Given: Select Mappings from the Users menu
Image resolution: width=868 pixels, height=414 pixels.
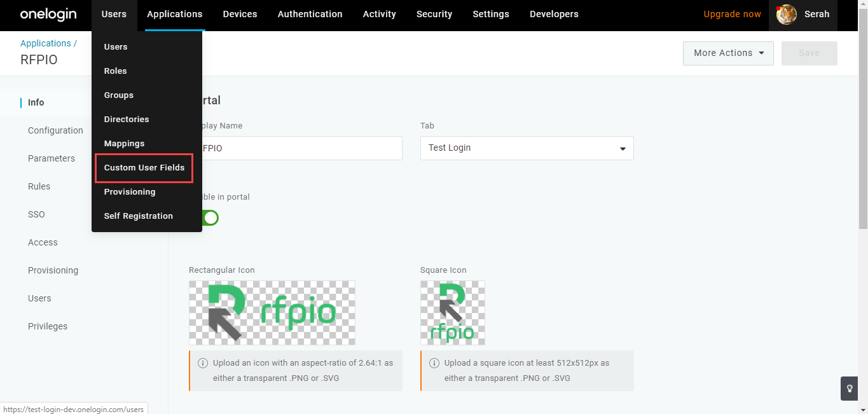Looking at the screenshot, I should pyautogui.click(x=124, y=144).
